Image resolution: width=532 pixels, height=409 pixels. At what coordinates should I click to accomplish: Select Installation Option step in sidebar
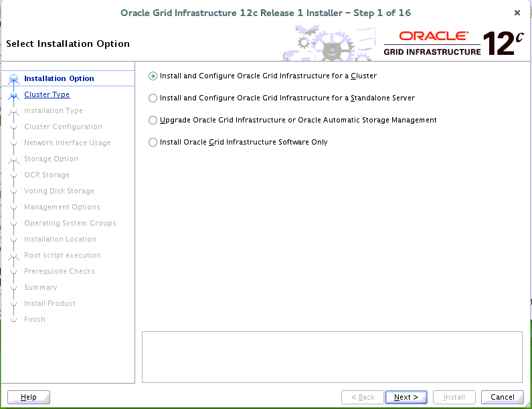[x=59, y=79]
